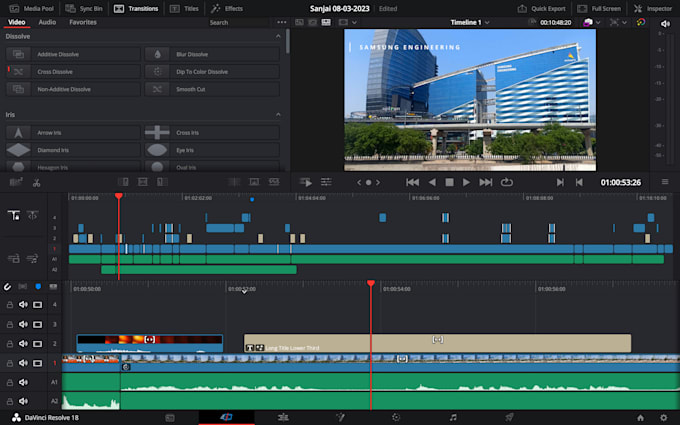Jump to last frame of the timeline

[x=486, y=182]
